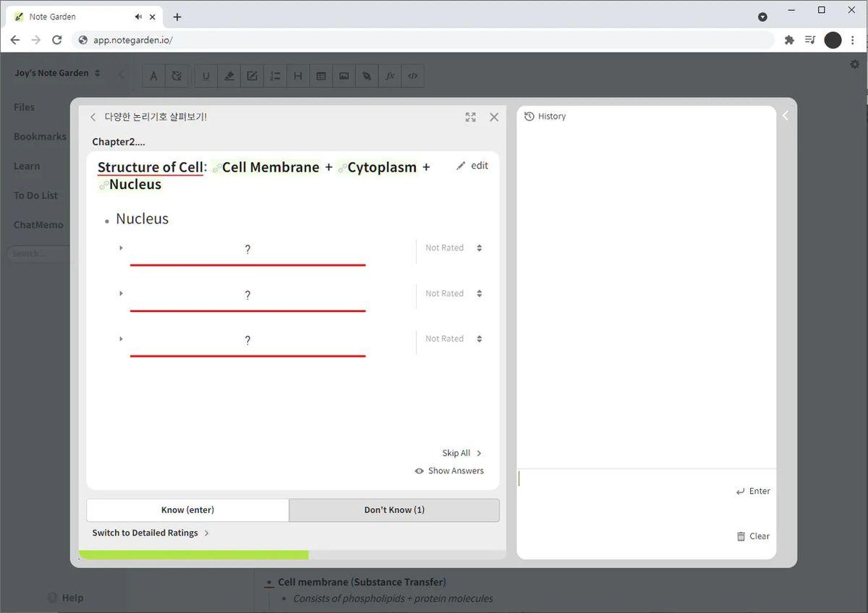Click the tag toolbar icon

pyautogui.click(x=367, y=75)
